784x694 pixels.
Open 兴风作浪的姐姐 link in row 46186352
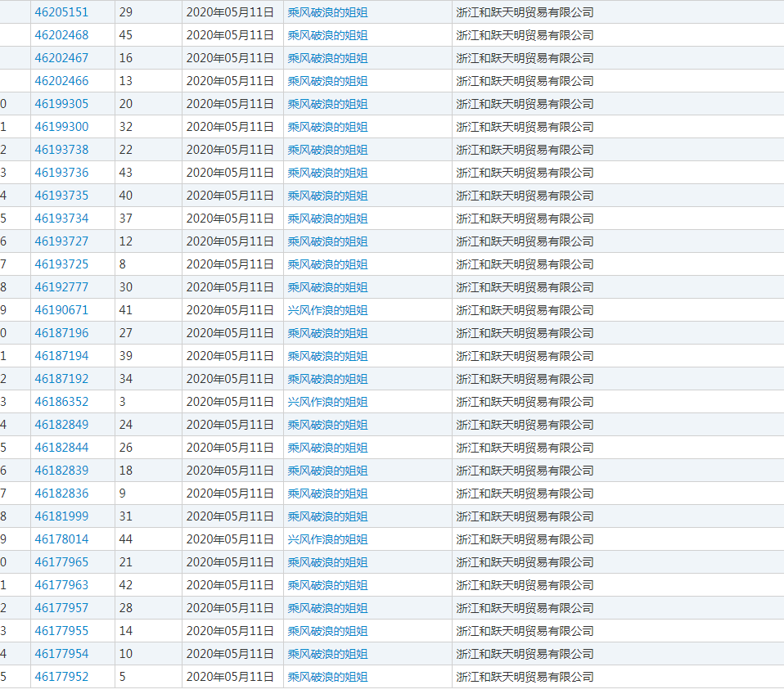(x=327, y=402)
